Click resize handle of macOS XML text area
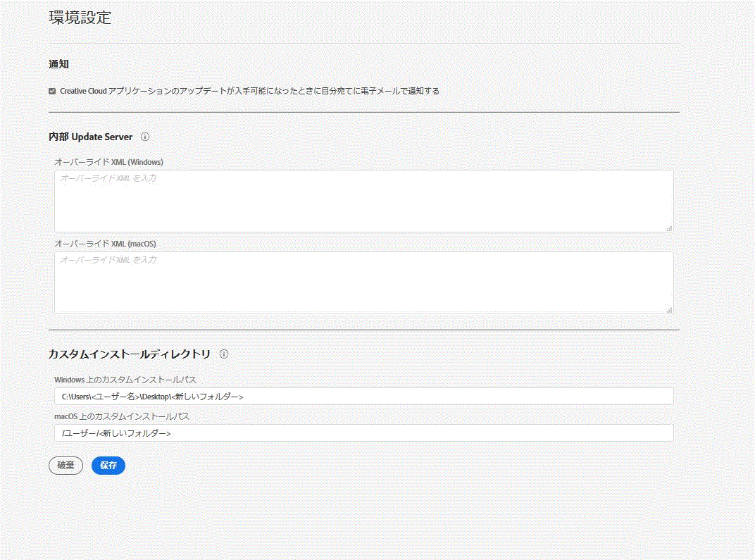Viewport: 755px width, 560px height. 669,310
